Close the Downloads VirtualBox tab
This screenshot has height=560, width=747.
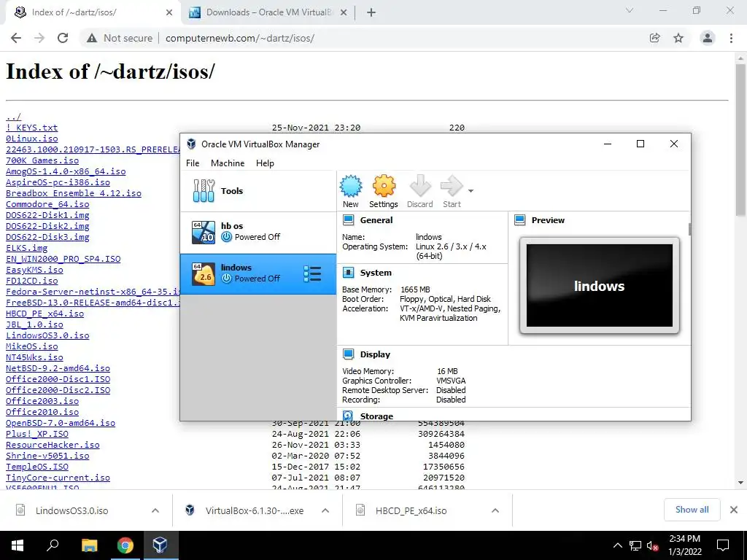pos(344,13)
